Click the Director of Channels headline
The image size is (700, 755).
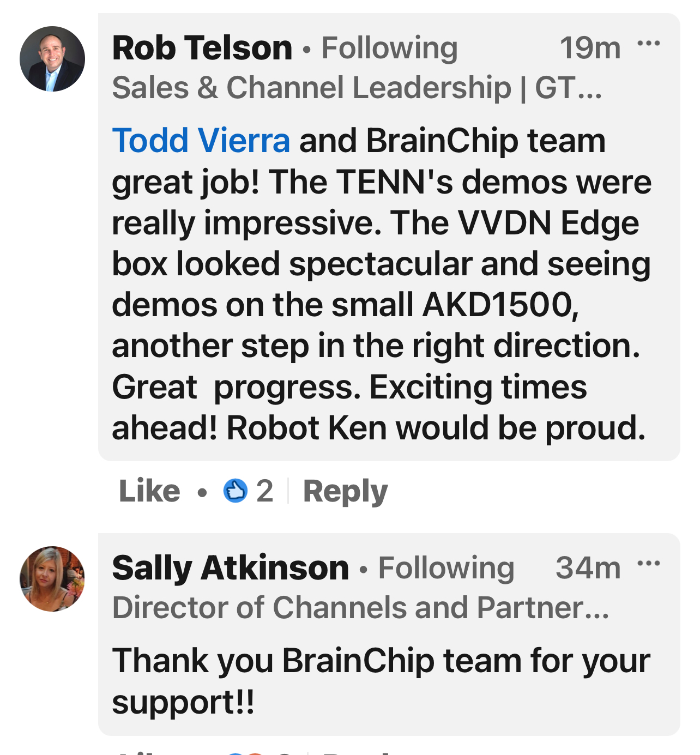[360, 608]
